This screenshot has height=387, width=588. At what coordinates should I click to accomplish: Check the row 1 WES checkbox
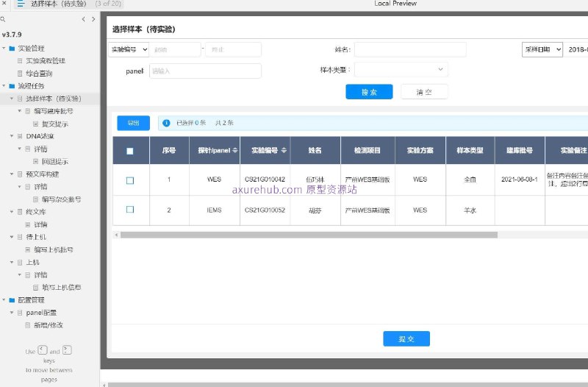click(130, 180)
